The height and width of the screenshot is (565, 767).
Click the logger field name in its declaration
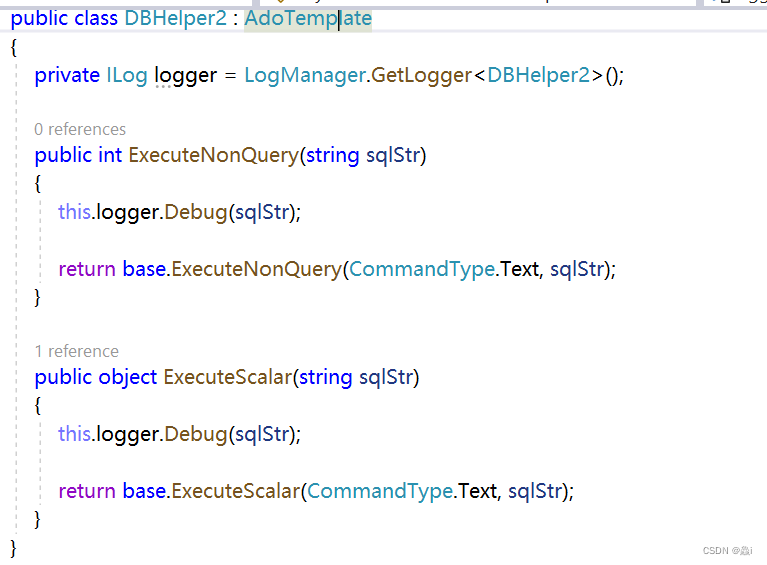(186, 75)
